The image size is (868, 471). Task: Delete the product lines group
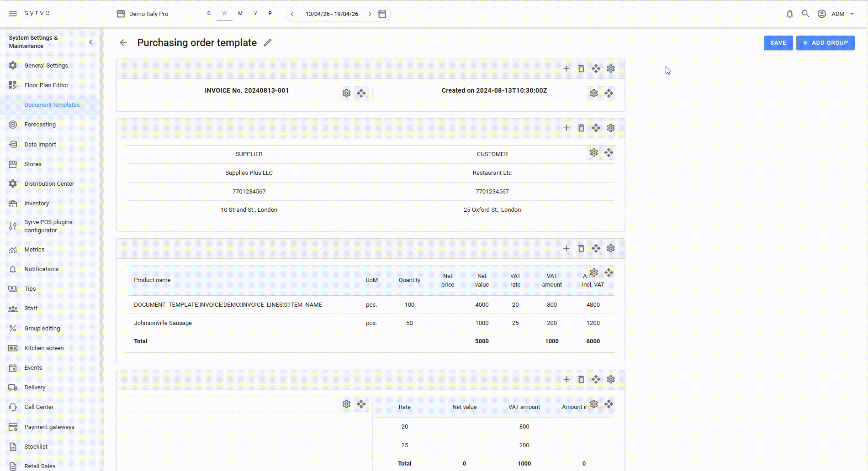[x=581, y=248]
